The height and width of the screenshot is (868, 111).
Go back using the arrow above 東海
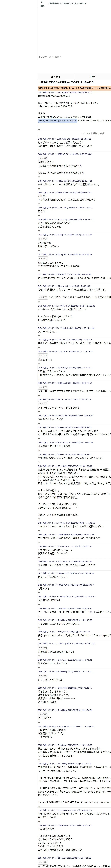point(42,2)
